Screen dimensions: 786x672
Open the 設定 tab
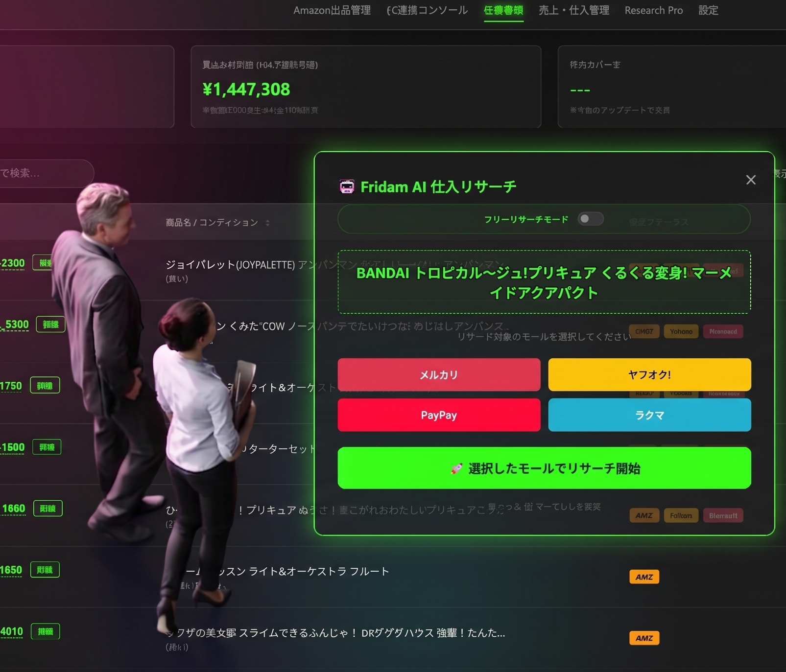coord(708,10)
